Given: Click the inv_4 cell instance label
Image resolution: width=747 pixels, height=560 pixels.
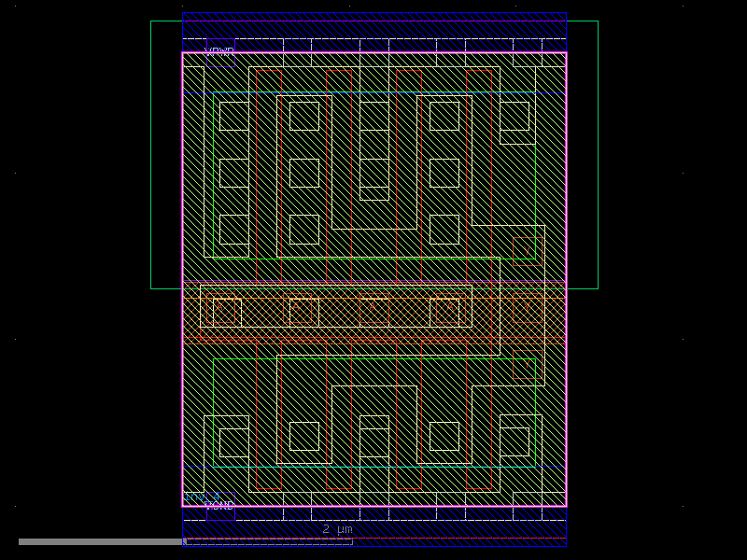Looking at the screenshot, I should click(194, 496).
